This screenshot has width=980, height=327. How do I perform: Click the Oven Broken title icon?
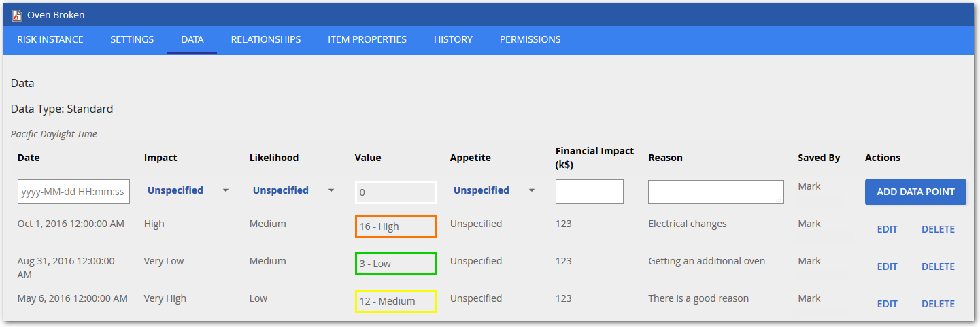click(17, 15)
